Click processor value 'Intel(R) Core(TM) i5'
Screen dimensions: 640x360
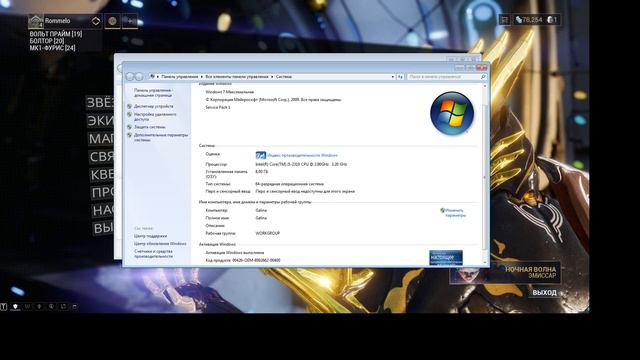301,164
